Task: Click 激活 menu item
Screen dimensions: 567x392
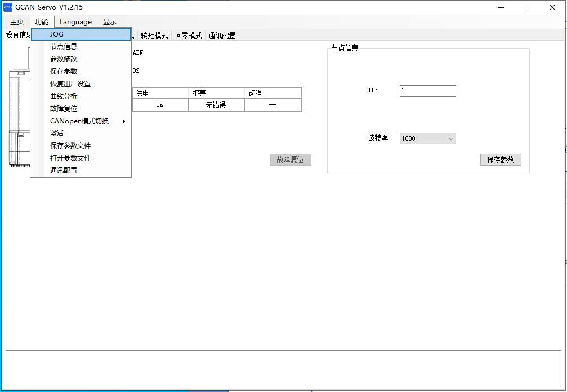Action: [x=57, y=133]
